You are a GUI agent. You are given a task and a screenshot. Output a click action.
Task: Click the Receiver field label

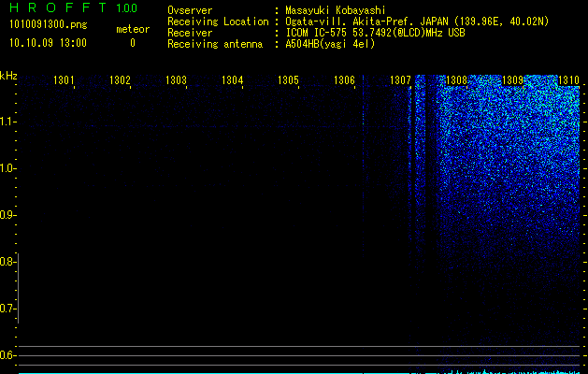click(190, 33)
